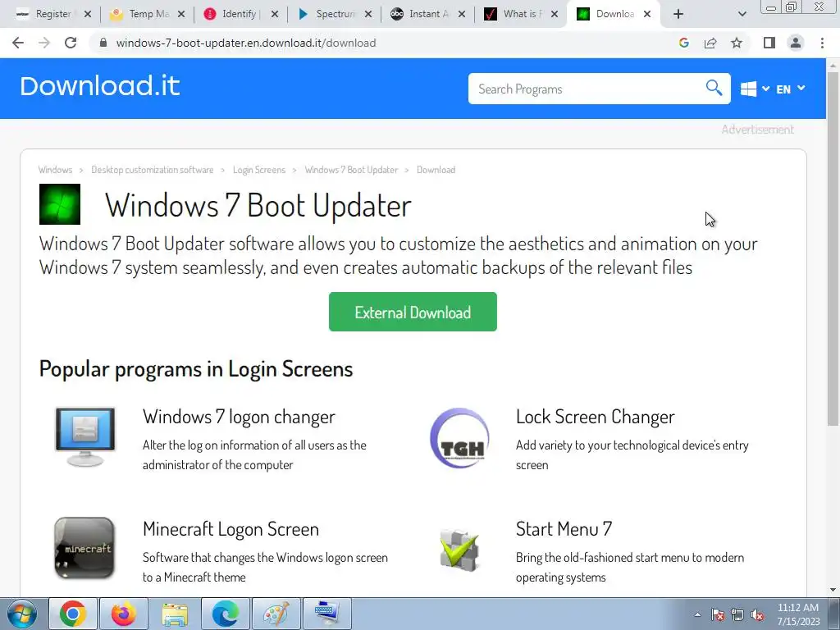This screenshot has width=840, height=630.
Task: Bookmark this page with star icon
Action: click(737, 43)
